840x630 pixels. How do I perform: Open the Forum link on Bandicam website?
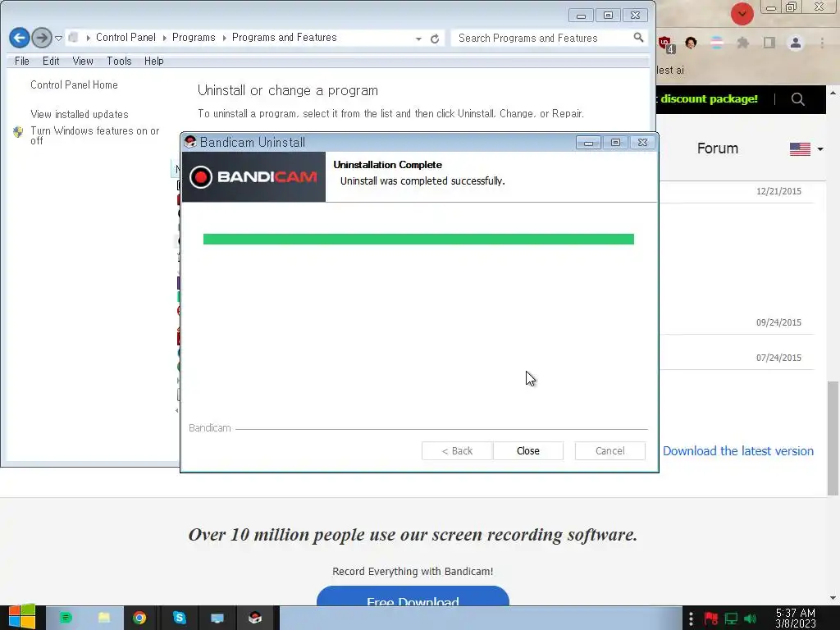(717, 148)
